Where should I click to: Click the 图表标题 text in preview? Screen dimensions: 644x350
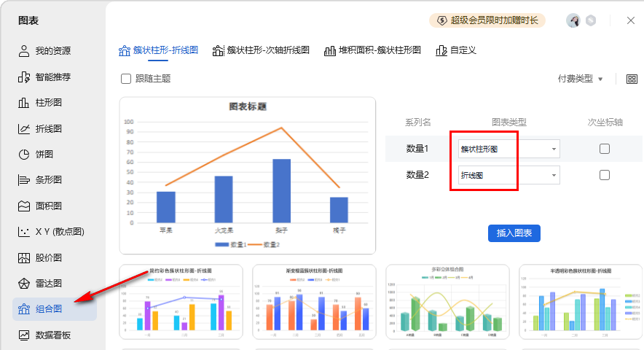(x=248, y=107)
